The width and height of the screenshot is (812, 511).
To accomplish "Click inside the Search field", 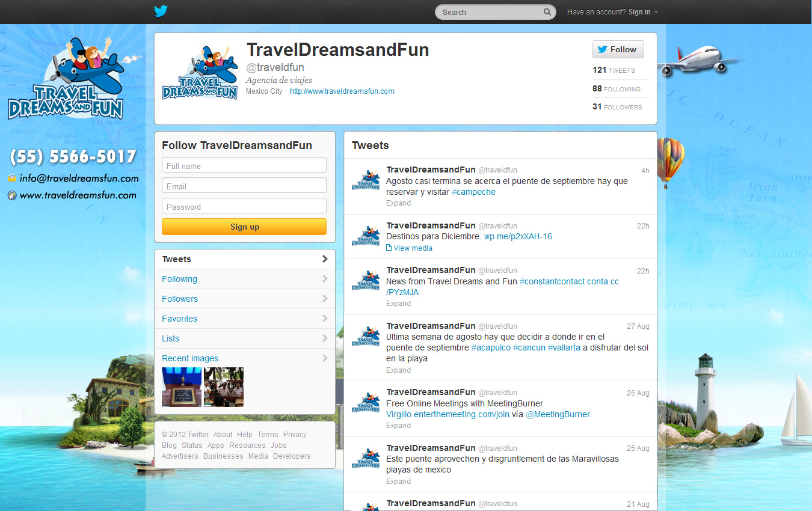I will [x=495, y=12].
